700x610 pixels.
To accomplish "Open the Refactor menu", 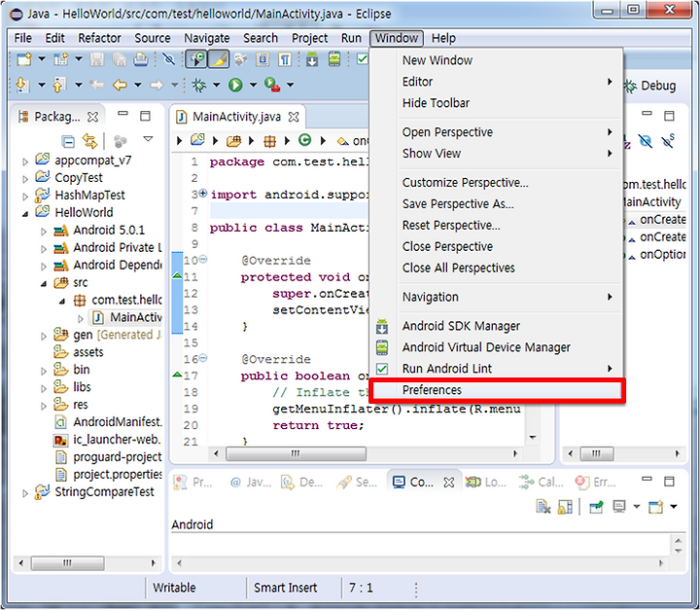I will pyautogui.click(x=99, y=39).
